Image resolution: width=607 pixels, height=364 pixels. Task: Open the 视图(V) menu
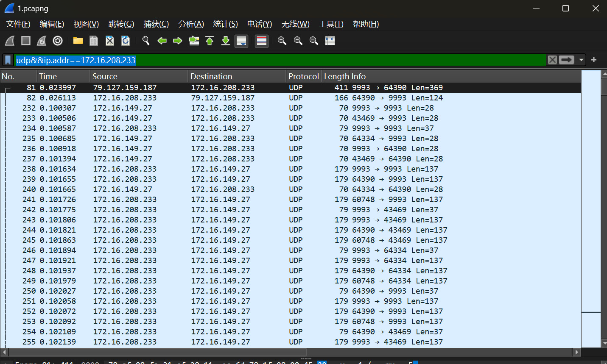pyautogui.click(x=86, y=24)
